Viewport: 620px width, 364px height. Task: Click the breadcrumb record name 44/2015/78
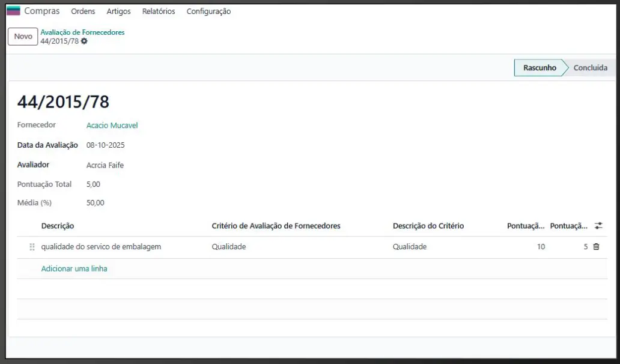[x=59, y=41]
